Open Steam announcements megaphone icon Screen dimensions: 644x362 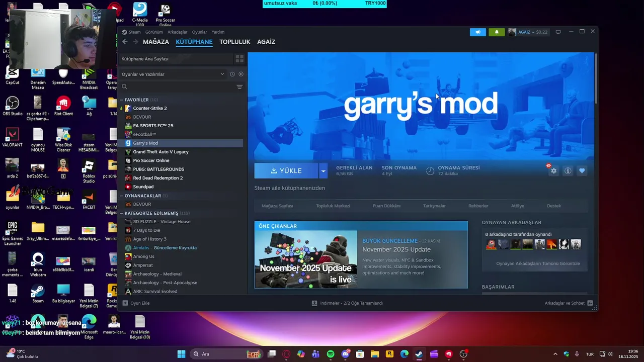478,32
